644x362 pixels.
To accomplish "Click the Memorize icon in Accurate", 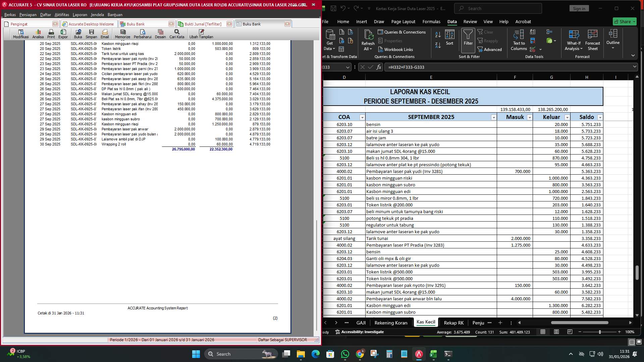I will (x=123, y=34).
